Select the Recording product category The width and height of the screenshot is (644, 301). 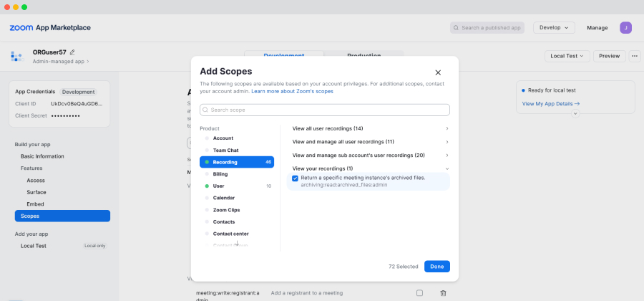coord(237,162)
